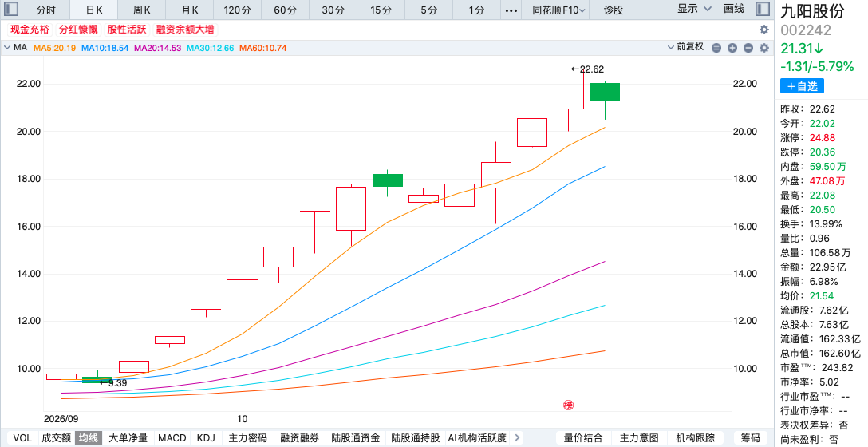868x447 pixels.
Task: Open the 显示 display dropdown
Action: [694, 9]
